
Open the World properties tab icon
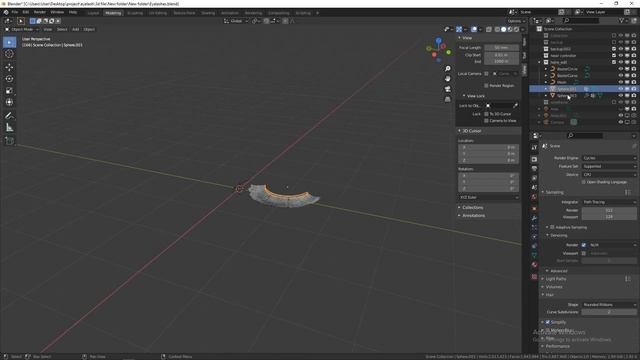tap(534, 197)
